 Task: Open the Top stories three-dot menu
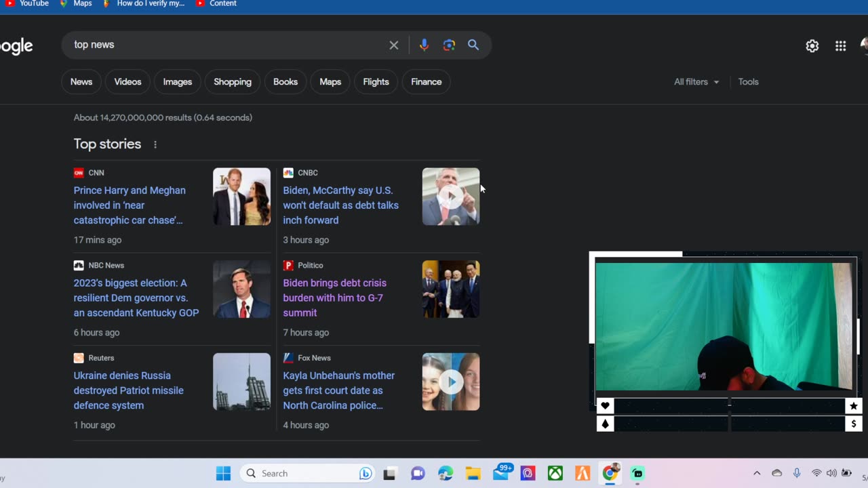pyautogui.click(x=155, y=144)
